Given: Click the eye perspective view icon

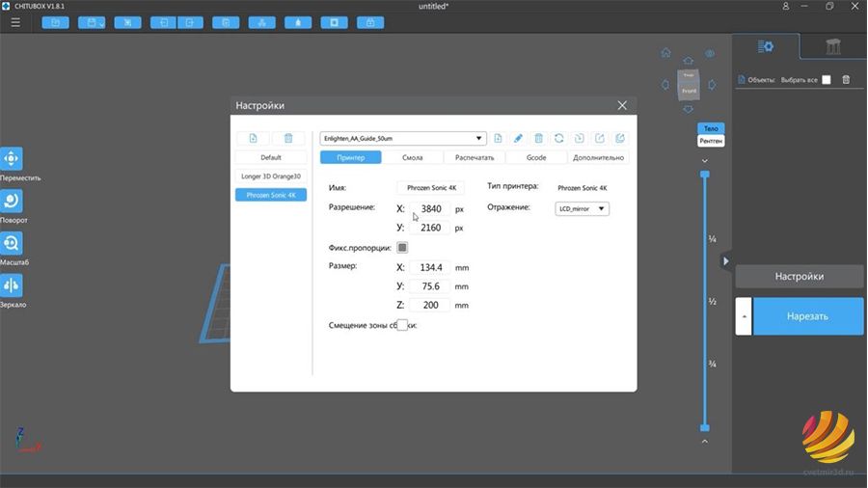Looking at the screenshot, I should pos(710,54).
